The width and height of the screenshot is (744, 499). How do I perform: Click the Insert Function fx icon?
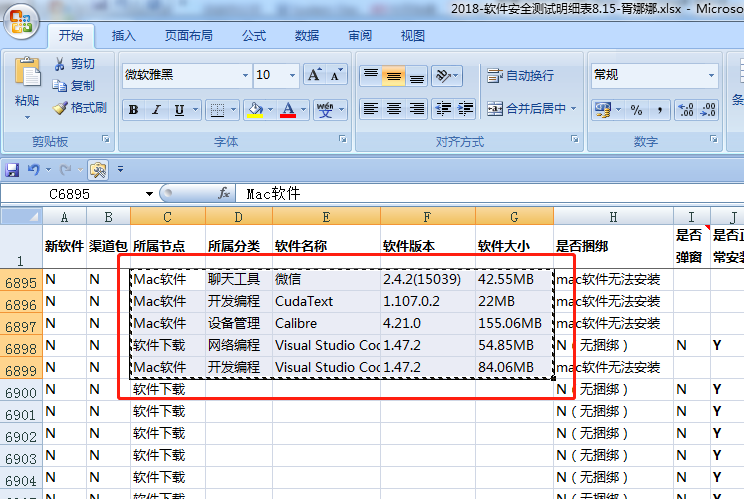click(x=226, y=193)
